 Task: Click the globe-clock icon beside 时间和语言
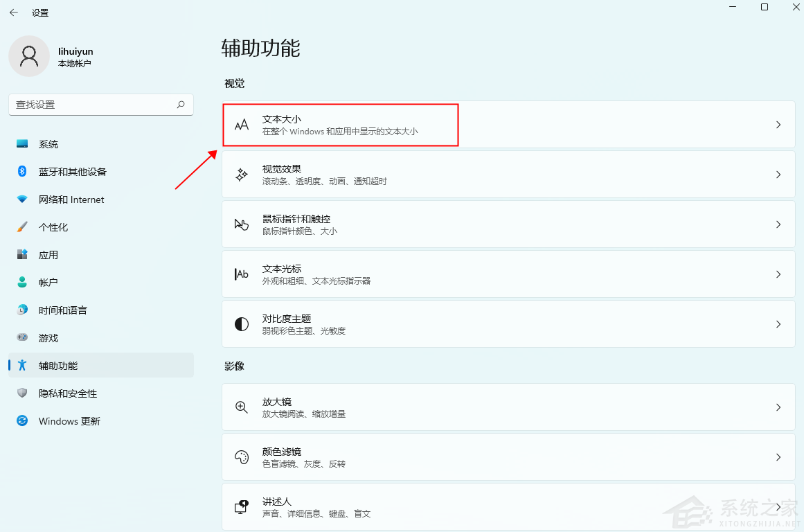click(x=22, y=310)
